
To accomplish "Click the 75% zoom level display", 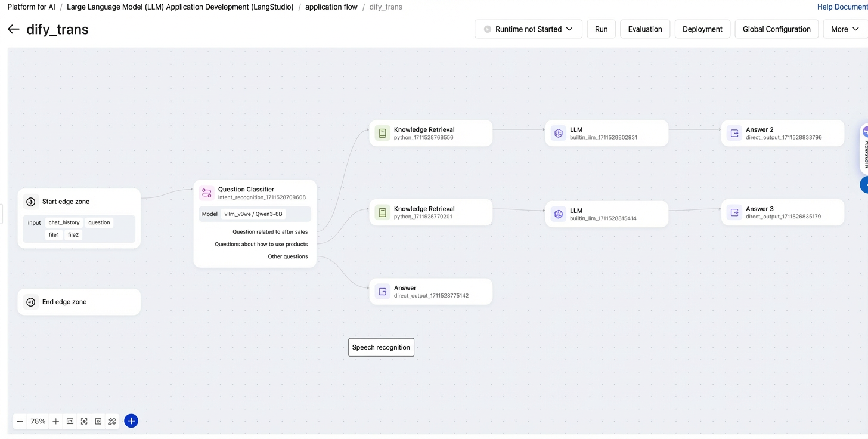I will (x=38, y=421).
